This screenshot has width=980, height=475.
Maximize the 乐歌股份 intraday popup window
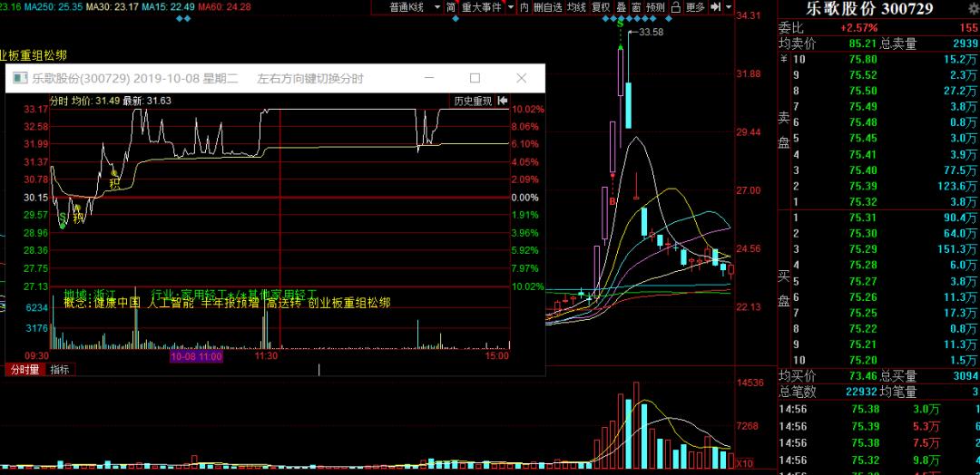point(475,78)
